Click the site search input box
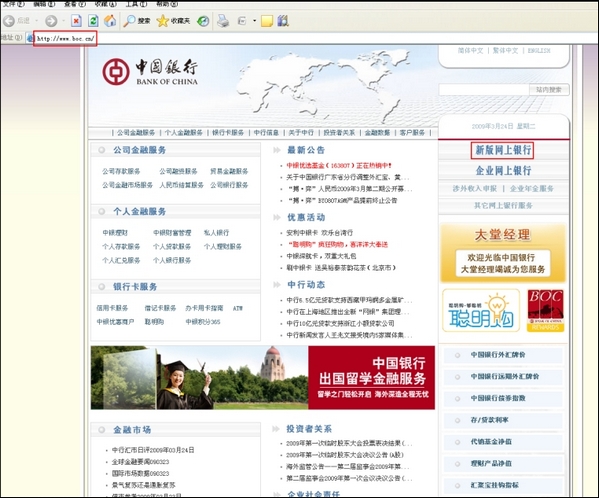This screenshot has width=599, height=498. 484,90
